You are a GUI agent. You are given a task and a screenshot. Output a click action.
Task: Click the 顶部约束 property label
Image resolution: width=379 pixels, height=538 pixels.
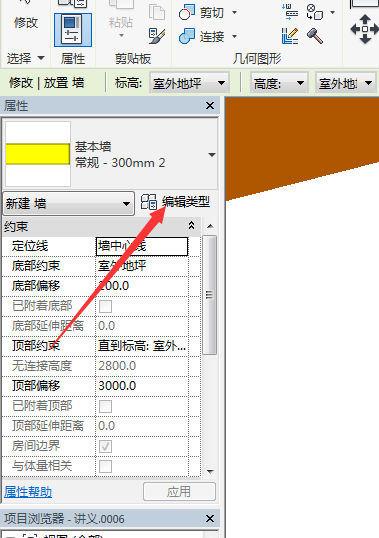click(x=36, y=346)
